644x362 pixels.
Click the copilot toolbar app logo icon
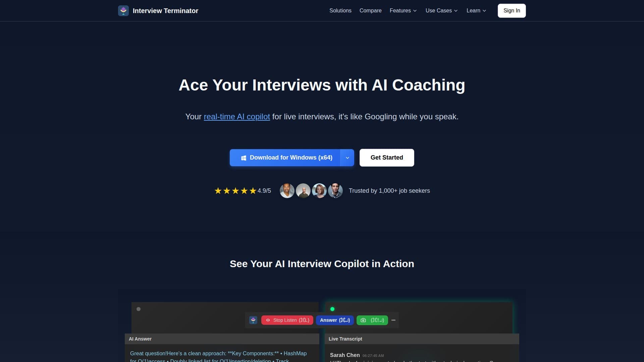253,320
